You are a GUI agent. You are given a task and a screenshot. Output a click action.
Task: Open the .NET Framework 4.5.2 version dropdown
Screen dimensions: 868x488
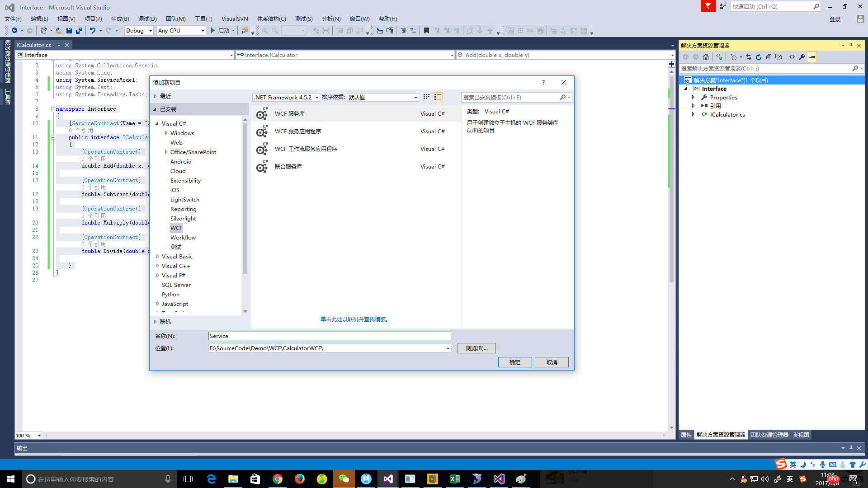[286, 97]
